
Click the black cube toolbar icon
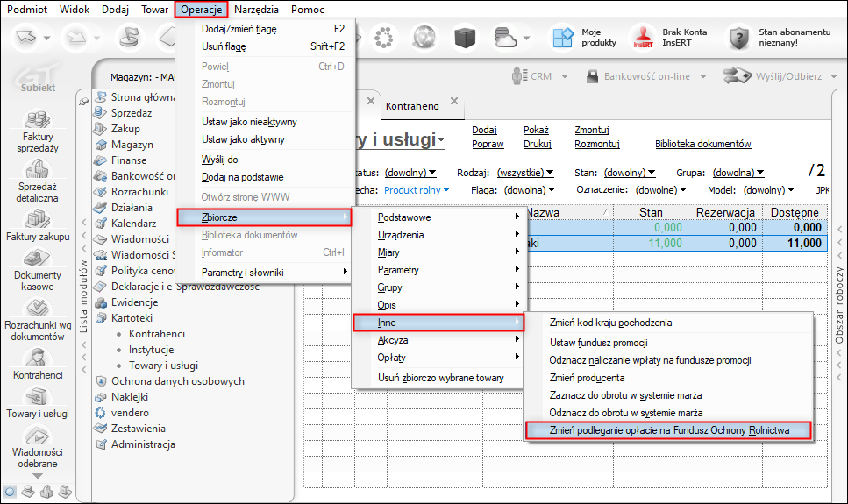tap(465, 38)
